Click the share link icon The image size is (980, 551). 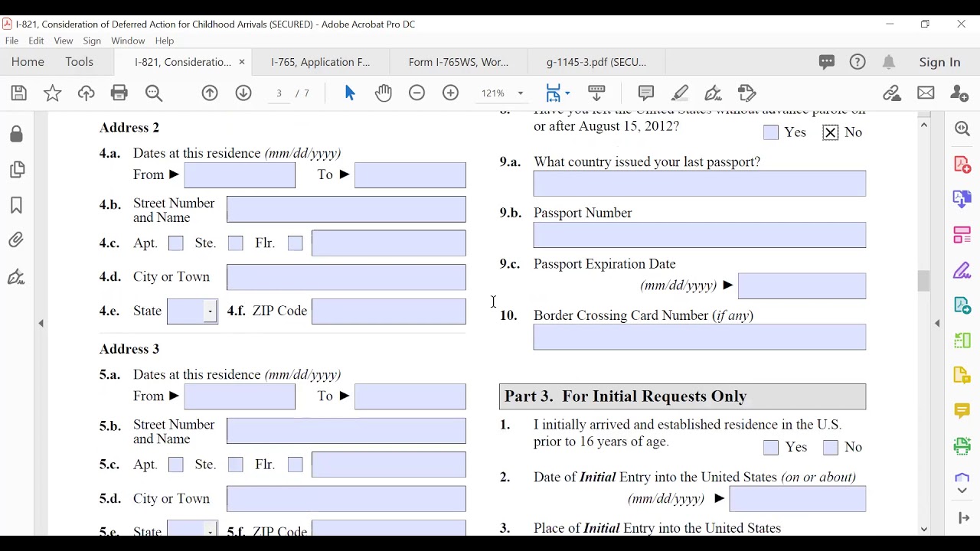892,93
